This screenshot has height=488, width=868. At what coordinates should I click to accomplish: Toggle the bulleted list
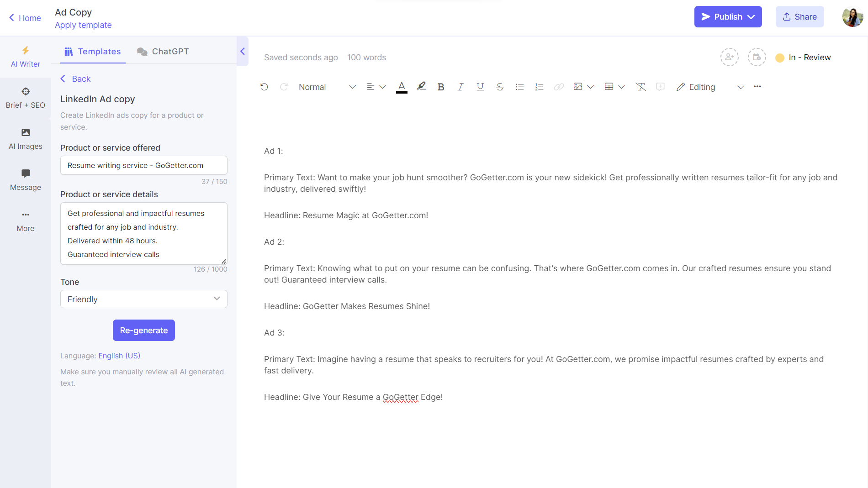click(x=519, y=87)
